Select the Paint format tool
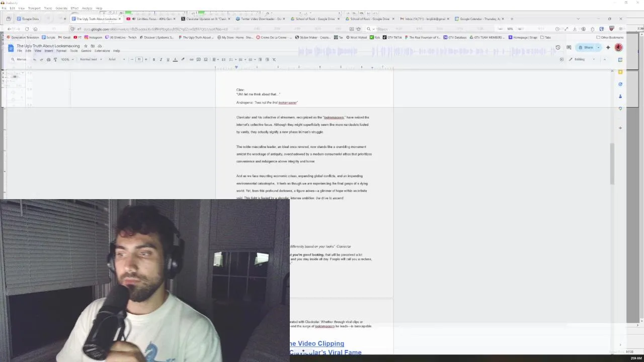Image resolution: width=644 pixels, height=362 pixels. [x=55, y=59]
